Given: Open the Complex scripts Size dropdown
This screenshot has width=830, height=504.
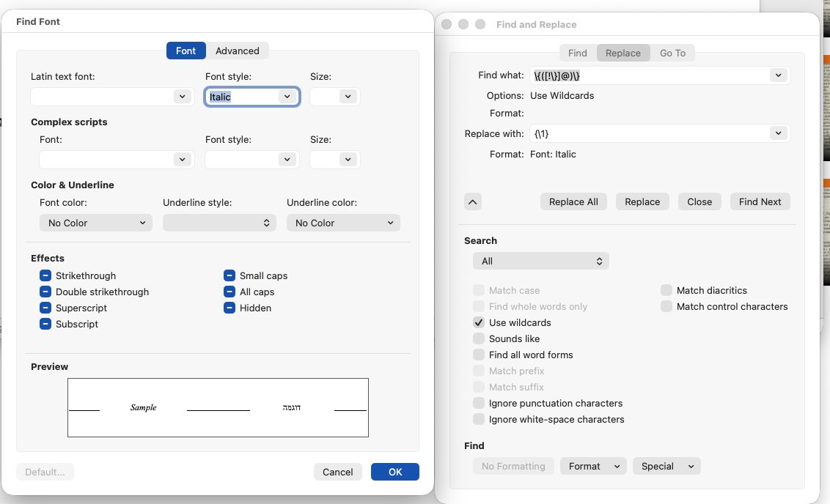Looking at the screenshot, I should 348,160.
